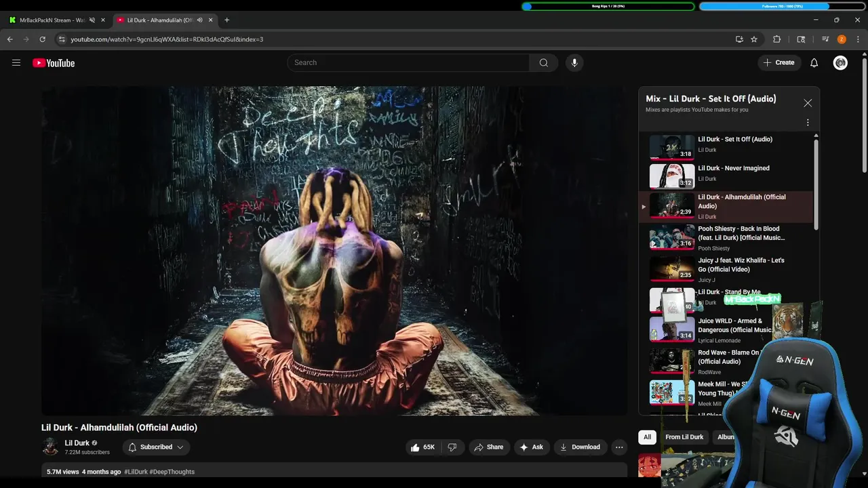This screenshot has height=488, width=868.
Task: Mute the Lil Durk tab audio
Action: tap(199, 20)
